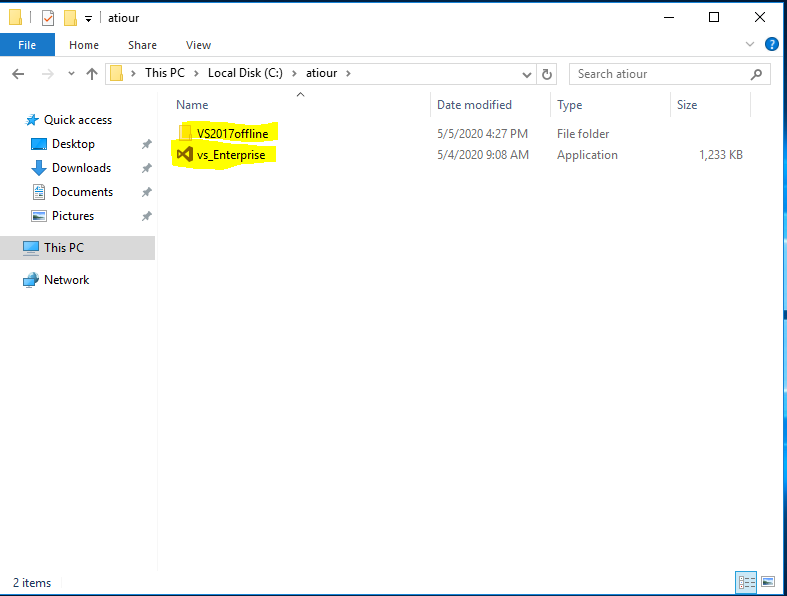Click the 5/5/2020 4:27 PM date cell
This screenshot has width=787, height=596.
[x=482, y=134]
